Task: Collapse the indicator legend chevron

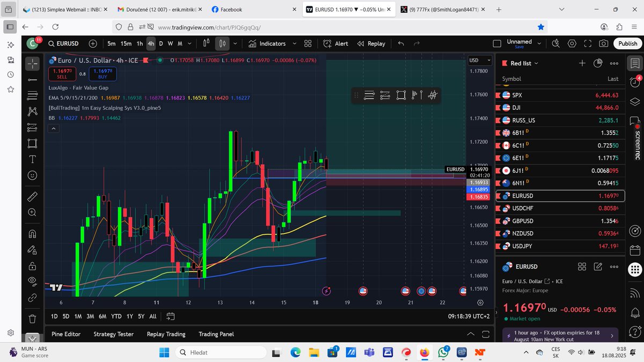Action: click(53, 128)
